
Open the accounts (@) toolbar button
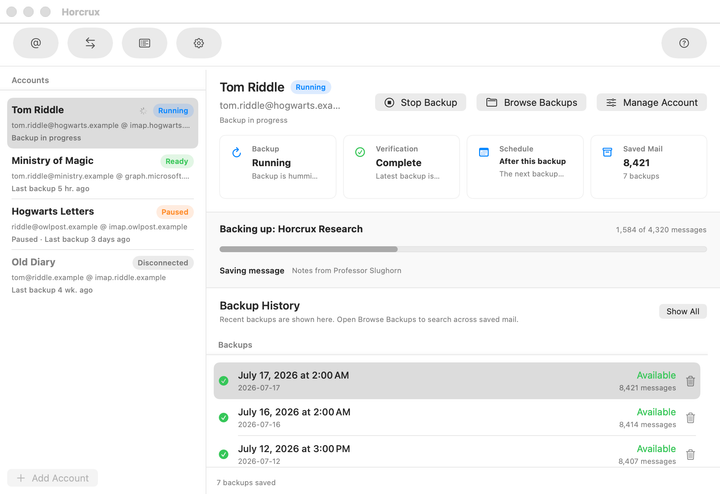tap(36, 43)
